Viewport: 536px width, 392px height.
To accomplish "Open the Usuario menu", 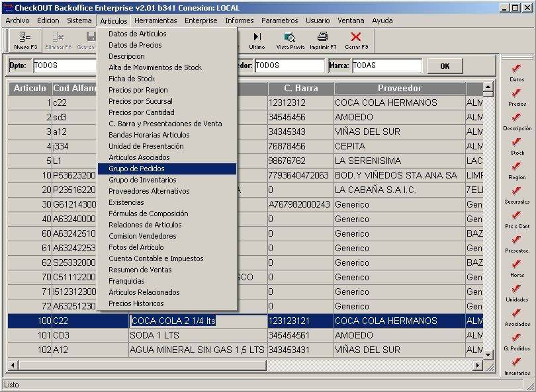I will (318, 20).
